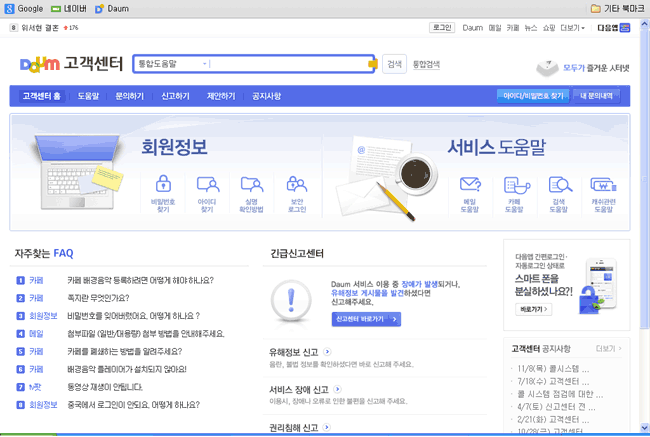Open FAQ 배경음악 플레이어가 설치되지 않아요!
650x437 pixels.
click(x=127, y=369)
